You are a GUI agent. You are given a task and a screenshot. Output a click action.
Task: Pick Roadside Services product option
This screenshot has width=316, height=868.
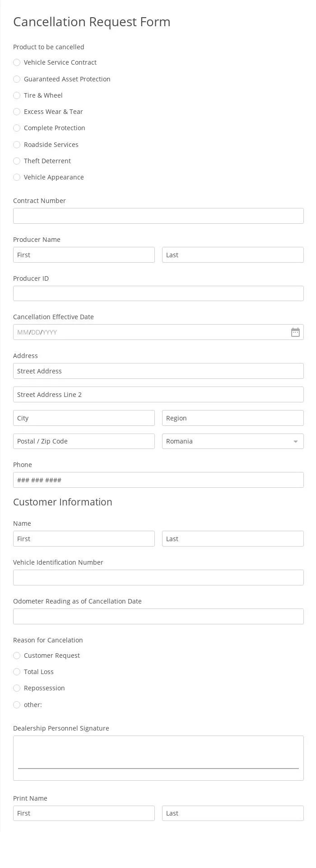tap(17, 145)
